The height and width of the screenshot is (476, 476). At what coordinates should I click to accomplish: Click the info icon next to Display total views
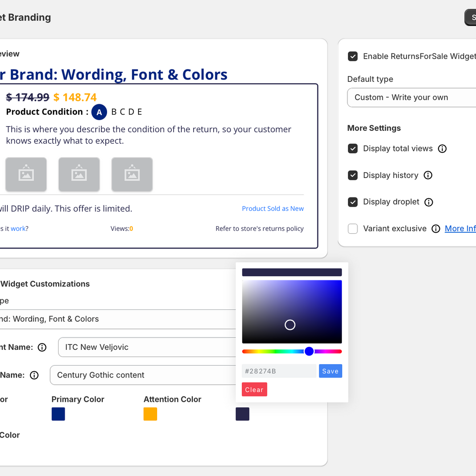(442, 149)
